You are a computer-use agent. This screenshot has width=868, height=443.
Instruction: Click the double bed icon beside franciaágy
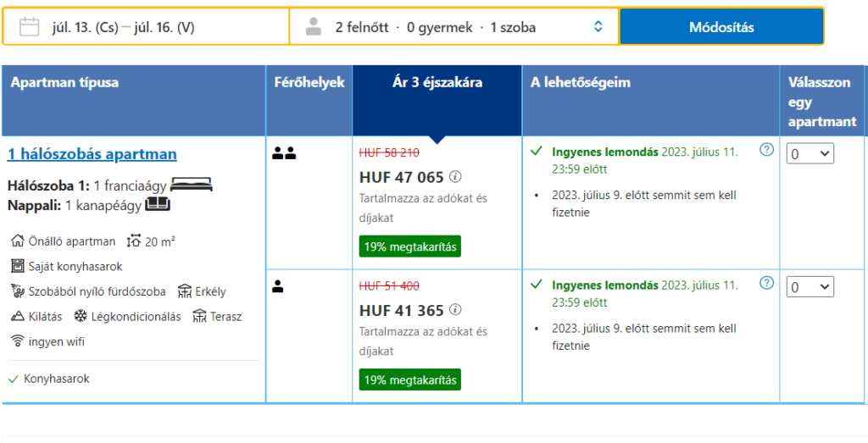192,184
